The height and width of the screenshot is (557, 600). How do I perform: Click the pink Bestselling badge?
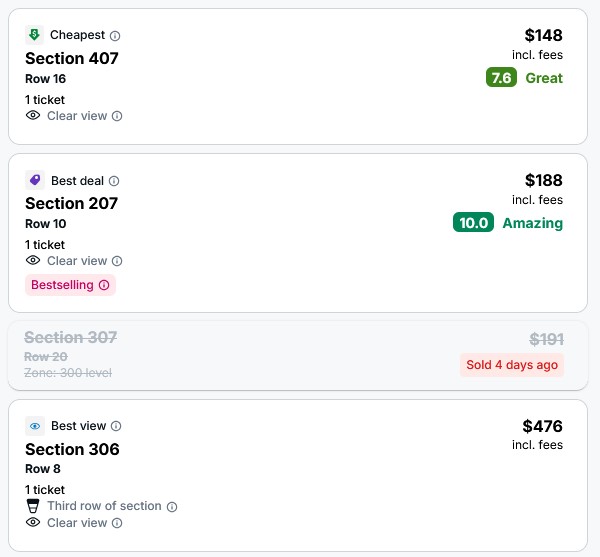click(x=70, y=285)
